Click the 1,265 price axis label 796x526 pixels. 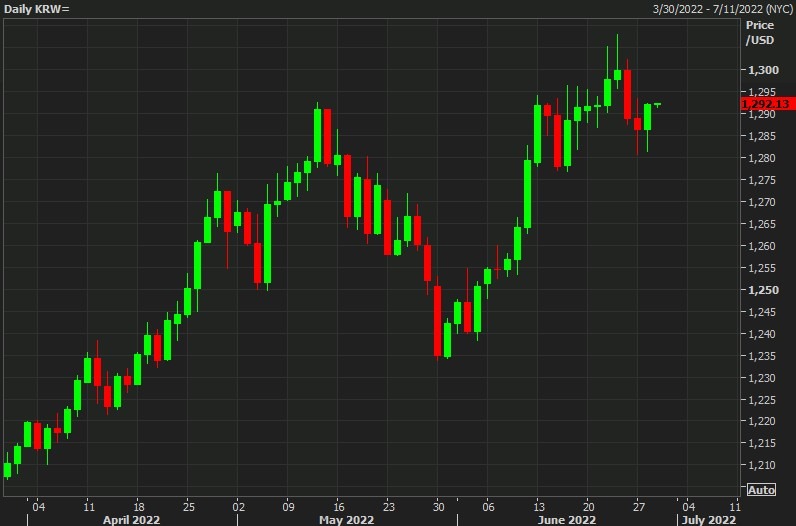click(761, 224)
